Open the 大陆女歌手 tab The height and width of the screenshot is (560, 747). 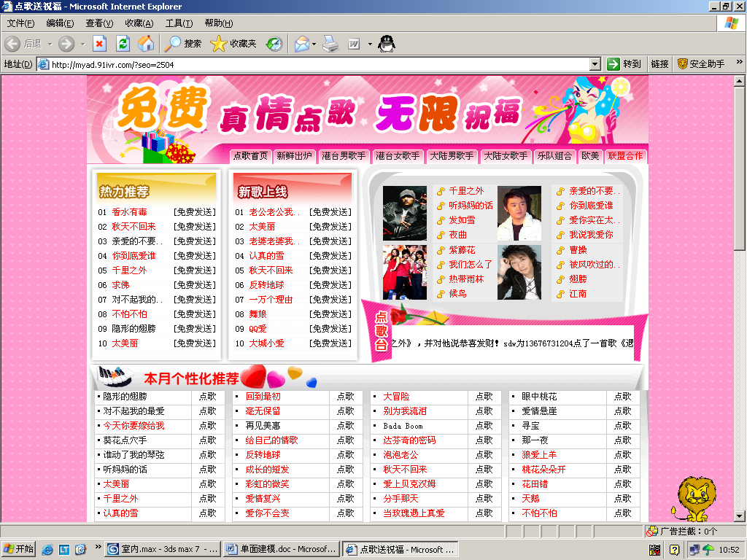tap(506, 156)
